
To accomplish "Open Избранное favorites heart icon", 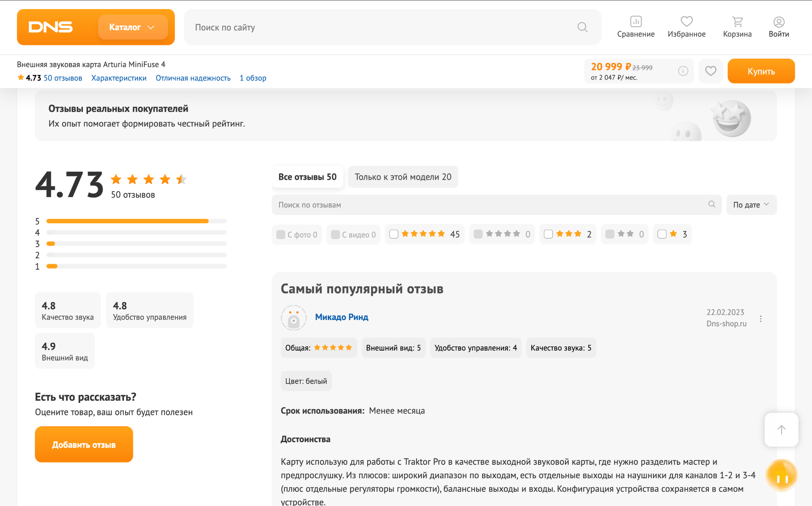I will tap(686, 27).
